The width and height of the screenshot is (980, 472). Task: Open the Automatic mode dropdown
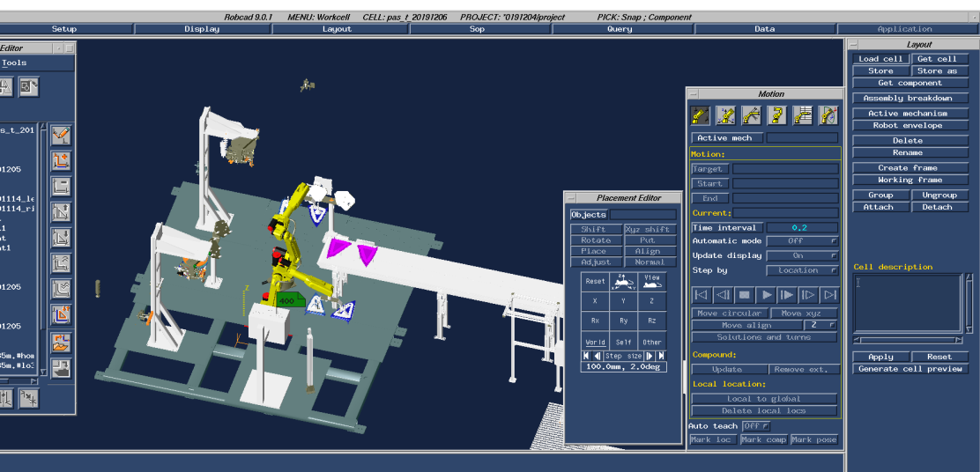click(x=802, y=241)
